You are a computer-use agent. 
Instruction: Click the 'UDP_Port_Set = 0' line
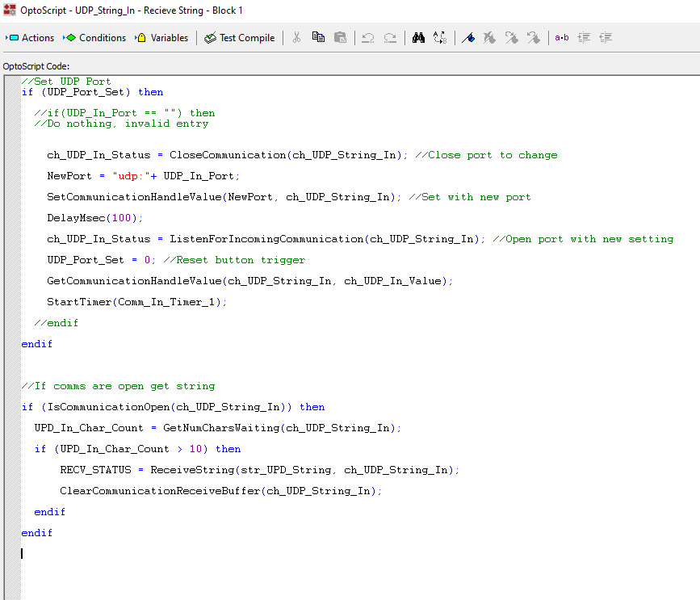tap(102, 260)
